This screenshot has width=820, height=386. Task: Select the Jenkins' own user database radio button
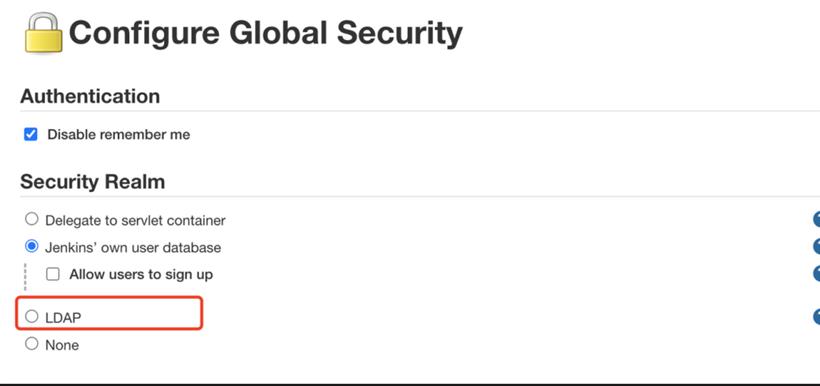(x=32, y=246)
